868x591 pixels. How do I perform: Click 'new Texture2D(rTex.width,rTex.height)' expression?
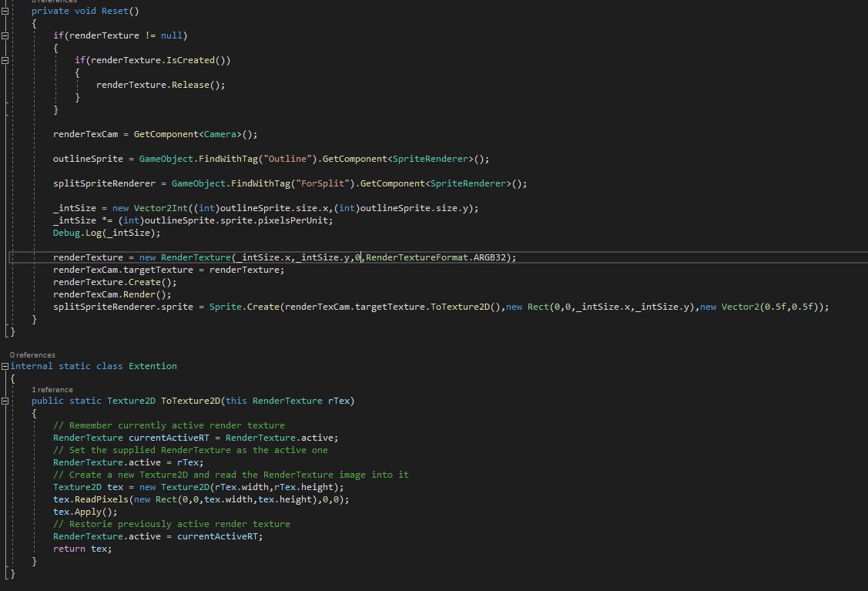[239, 488]
